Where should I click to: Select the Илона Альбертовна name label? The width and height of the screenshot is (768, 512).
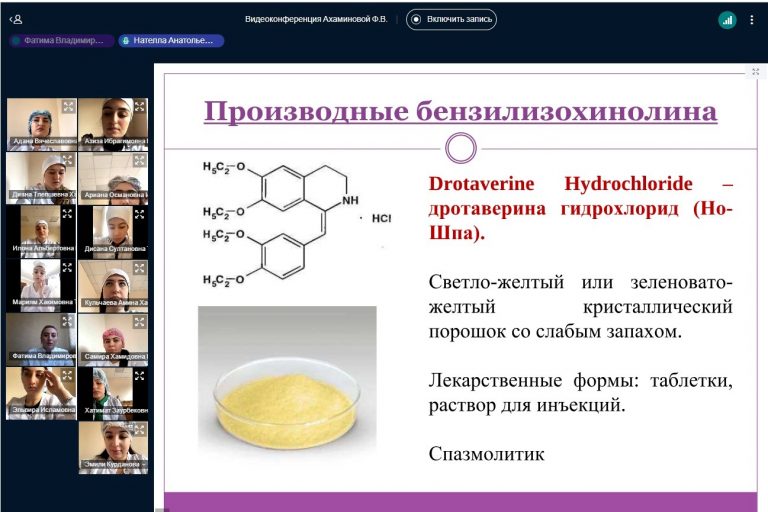44,248
